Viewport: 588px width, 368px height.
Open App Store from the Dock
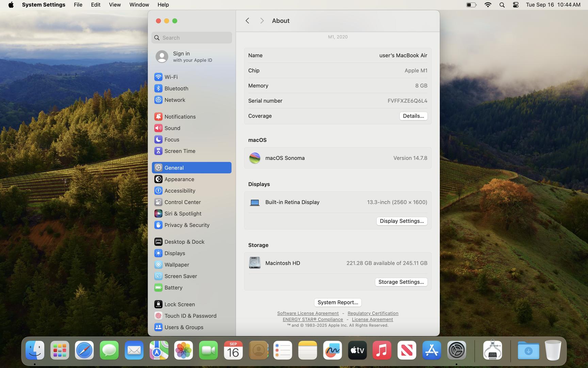click(431, 350)
